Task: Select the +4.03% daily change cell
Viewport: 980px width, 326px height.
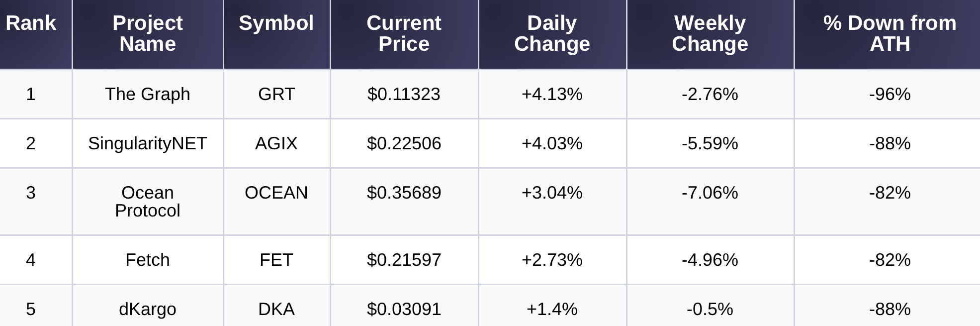Action: (x=552, y=143)
